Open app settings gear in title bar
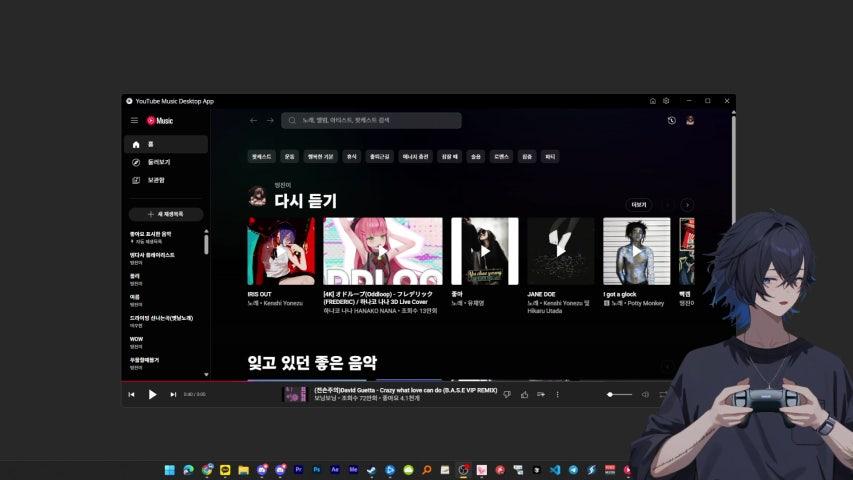This screenshot has width=853, height=480. click(666, 101)
